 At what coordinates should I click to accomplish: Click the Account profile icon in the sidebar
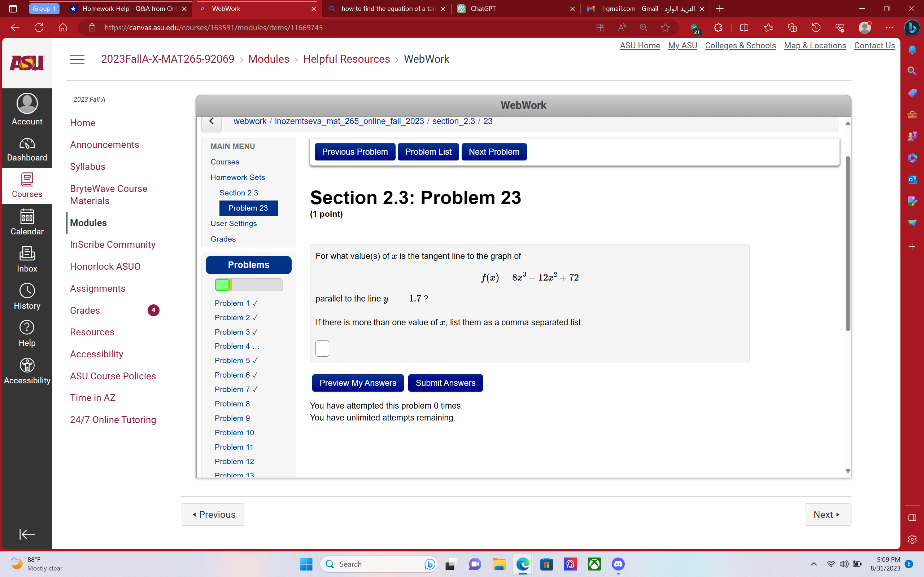tap(27, 103)
